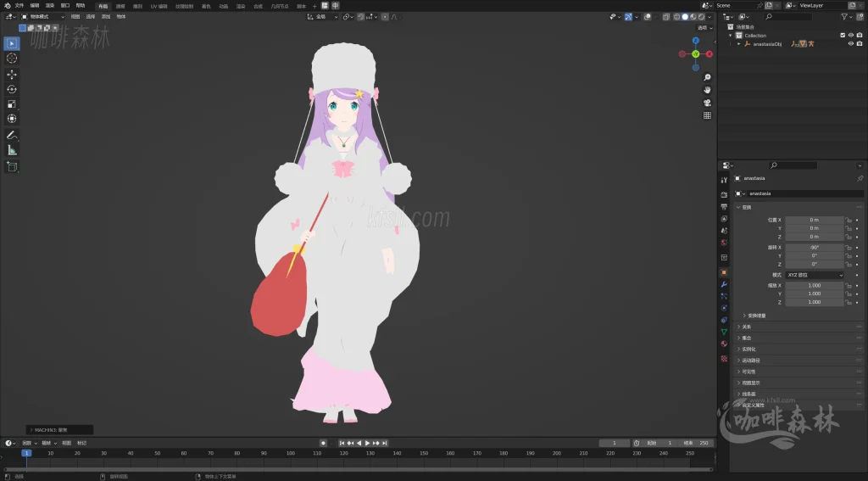
Task: Open transform orientation dropdown
Action: click(323, 17)
